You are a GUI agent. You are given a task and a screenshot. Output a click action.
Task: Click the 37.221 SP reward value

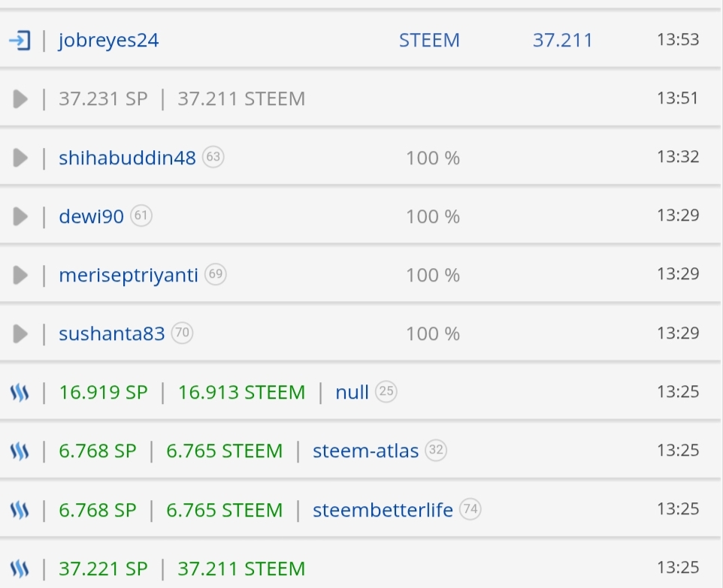(103, 568)
